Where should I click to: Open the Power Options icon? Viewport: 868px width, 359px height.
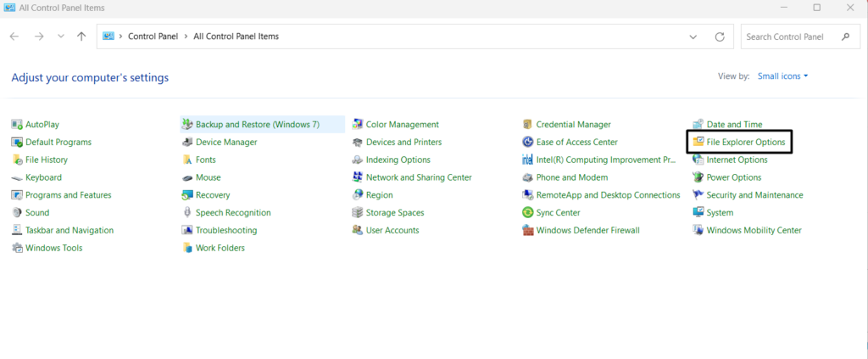698,177
